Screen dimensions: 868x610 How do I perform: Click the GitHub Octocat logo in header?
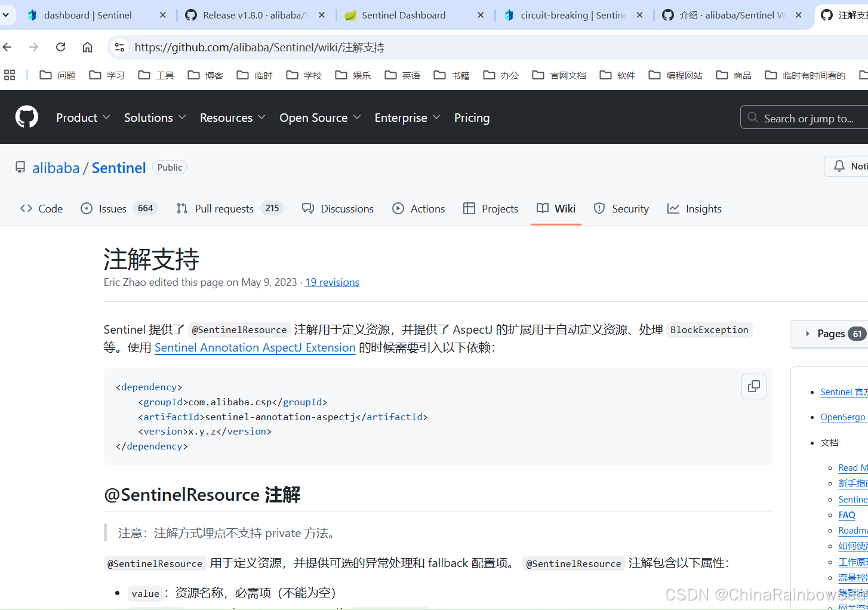[x=26, y=117]
